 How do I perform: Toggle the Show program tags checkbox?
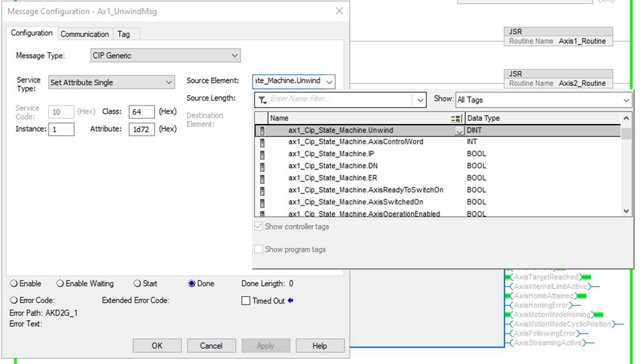coord(258,249)
